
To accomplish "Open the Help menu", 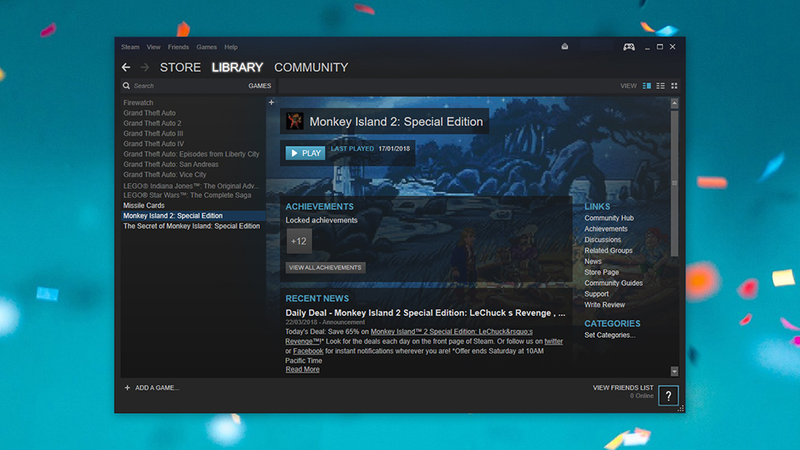I will 231,47.
